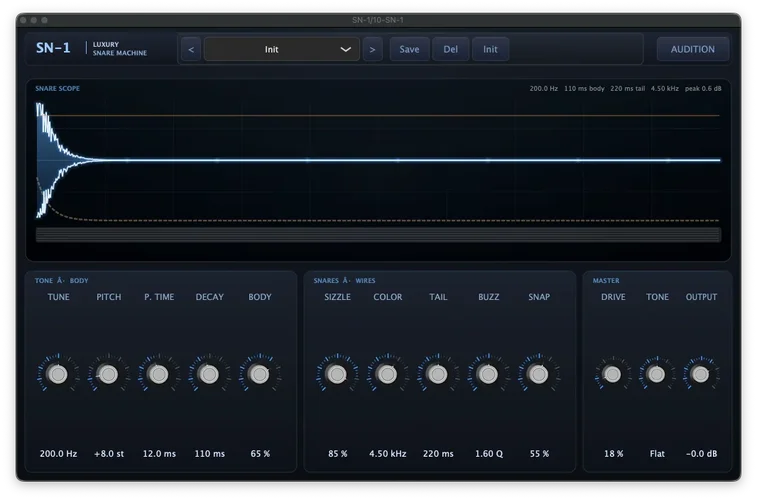
Task: Click the MASTER section label
Action: (606, 280)
